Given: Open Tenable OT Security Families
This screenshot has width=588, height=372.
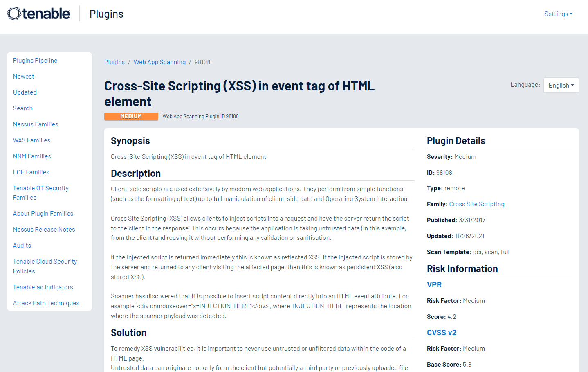Looking at the screenshot, I should [x=41, y=193].
